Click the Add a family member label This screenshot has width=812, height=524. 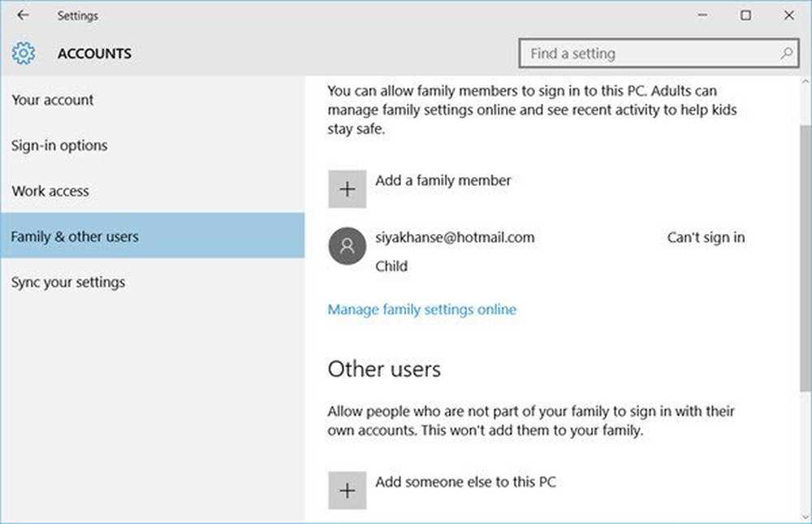point(443,180)
